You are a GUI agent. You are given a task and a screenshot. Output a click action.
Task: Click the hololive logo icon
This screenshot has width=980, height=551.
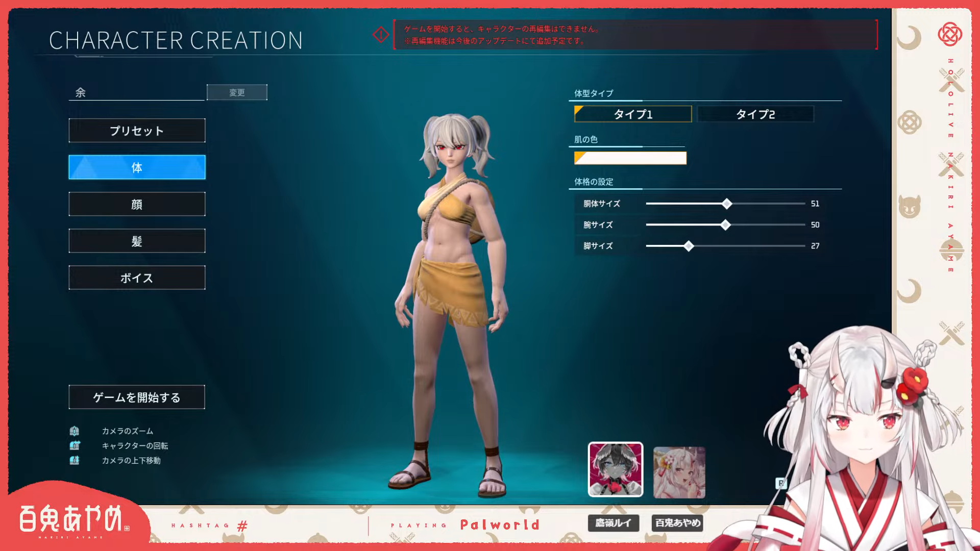(x=949, y=35)
